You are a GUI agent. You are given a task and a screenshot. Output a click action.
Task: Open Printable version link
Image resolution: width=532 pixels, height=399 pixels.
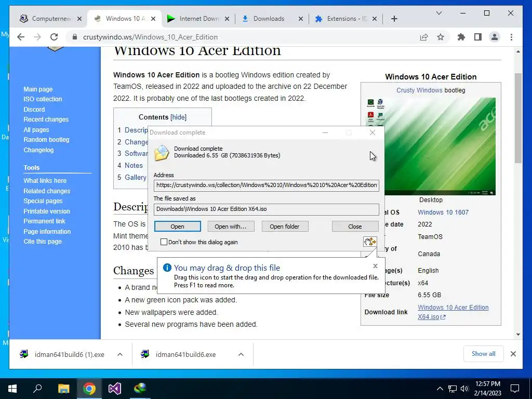pyautogui.click(x=46, y=211)
